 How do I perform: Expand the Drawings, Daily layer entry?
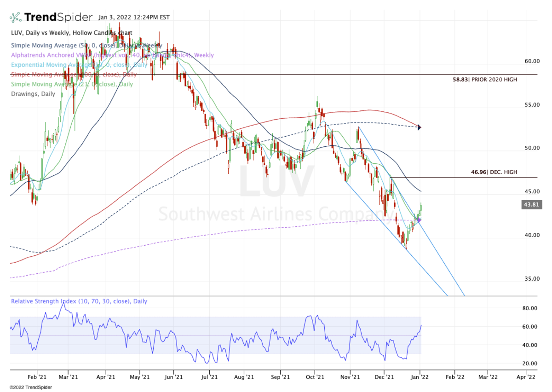point(33,93)
